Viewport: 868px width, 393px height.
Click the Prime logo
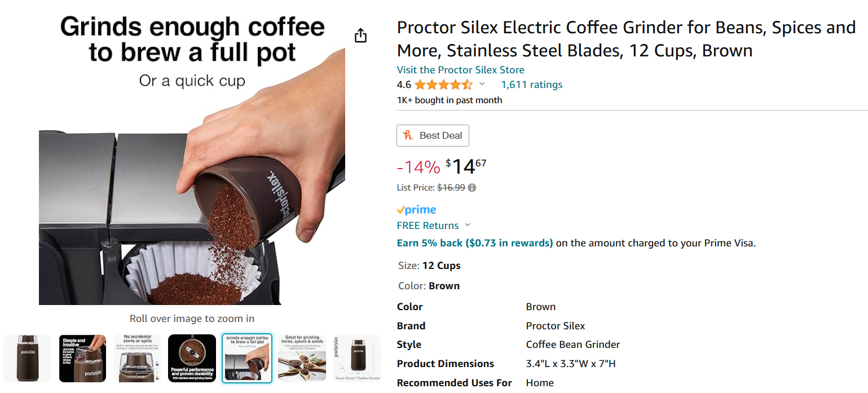coord(416,210)
